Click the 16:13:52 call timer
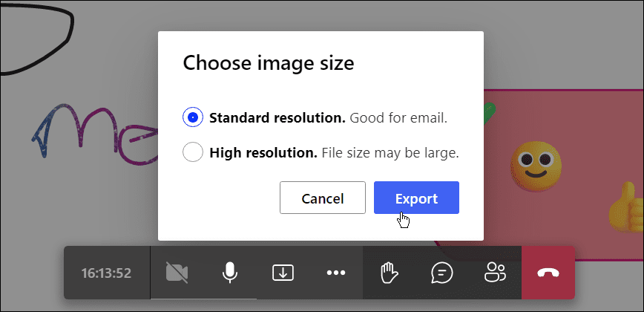The width and height of the screenshot is (644, 312). tap(106, 273)
